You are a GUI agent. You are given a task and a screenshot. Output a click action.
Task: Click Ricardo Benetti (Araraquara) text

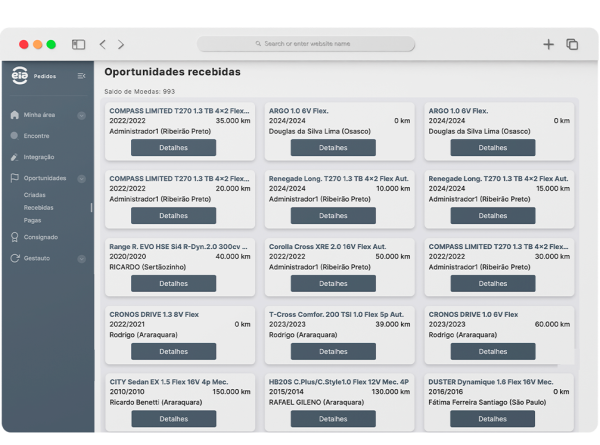[156, 402]
